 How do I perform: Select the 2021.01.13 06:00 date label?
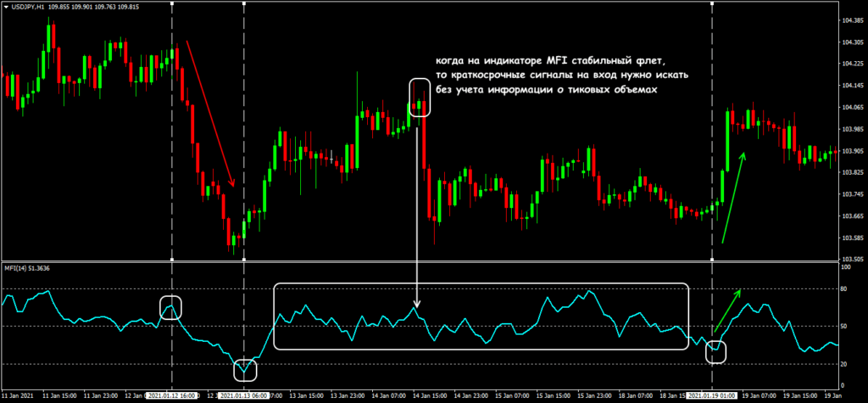[244, 395]
